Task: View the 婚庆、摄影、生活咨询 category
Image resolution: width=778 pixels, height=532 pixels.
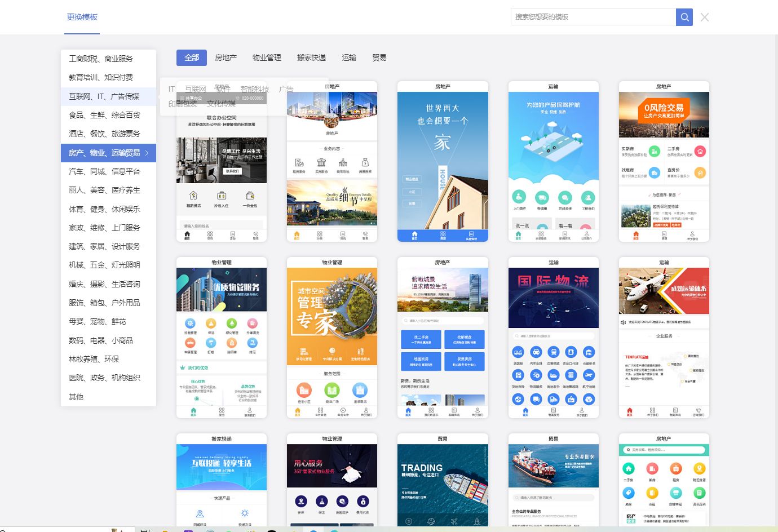Action: pyautogui.click(x=108, y=284)
